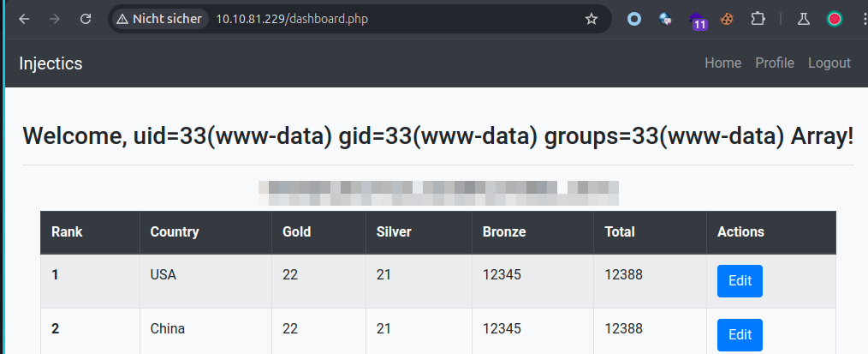The height and width of the screenshot is (354, 868).
Task: Go to Home in navbar
Action: click(722, 63)
